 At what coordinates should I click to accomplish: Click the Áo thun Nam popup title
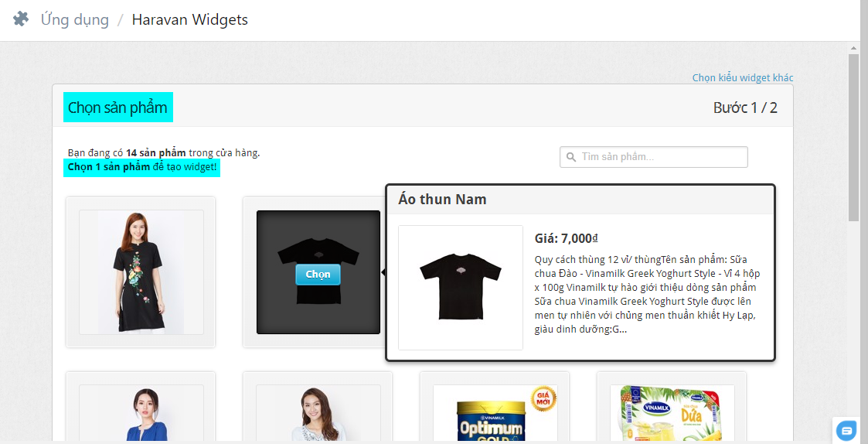[442, 200]
